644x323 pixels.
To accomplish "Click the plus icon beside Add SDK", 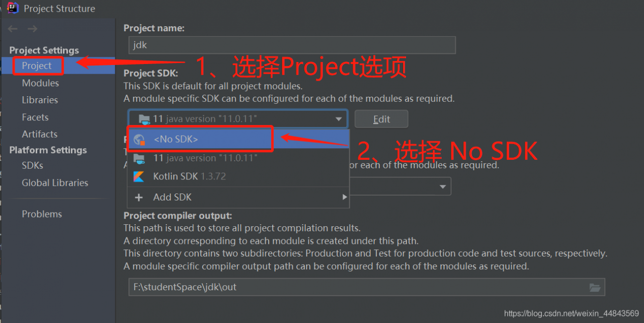I will pyautogui.click(x=139, y=198).
